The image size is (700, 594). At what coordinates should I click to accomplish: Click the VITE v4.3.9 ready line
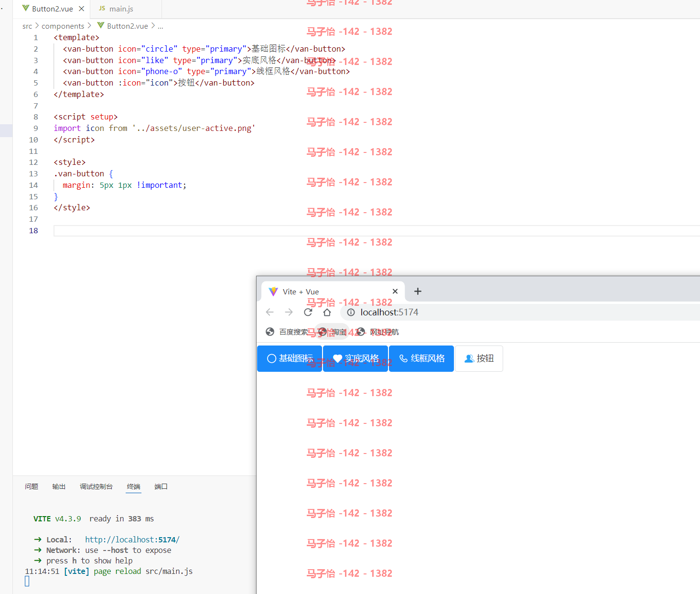[x=94, y=518]
